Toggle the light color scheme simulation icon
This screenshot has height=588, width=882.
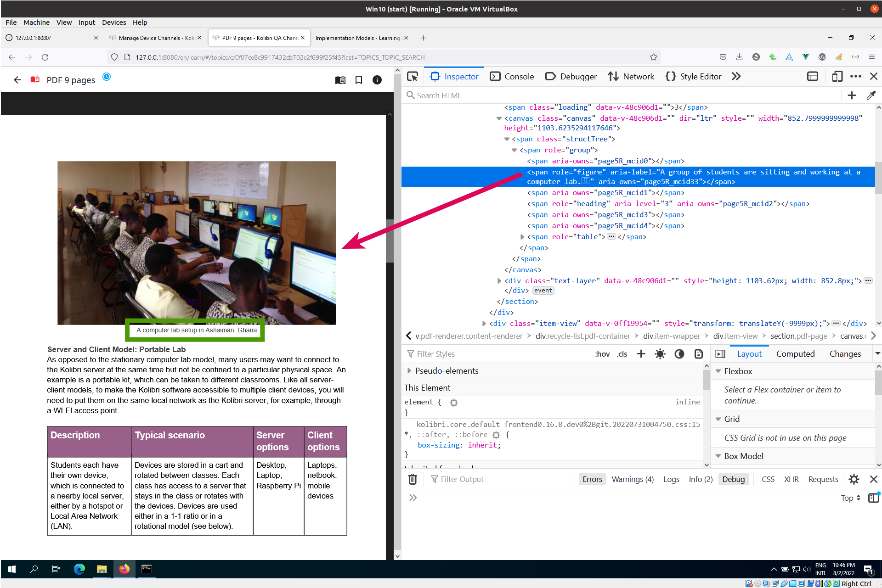660,354
